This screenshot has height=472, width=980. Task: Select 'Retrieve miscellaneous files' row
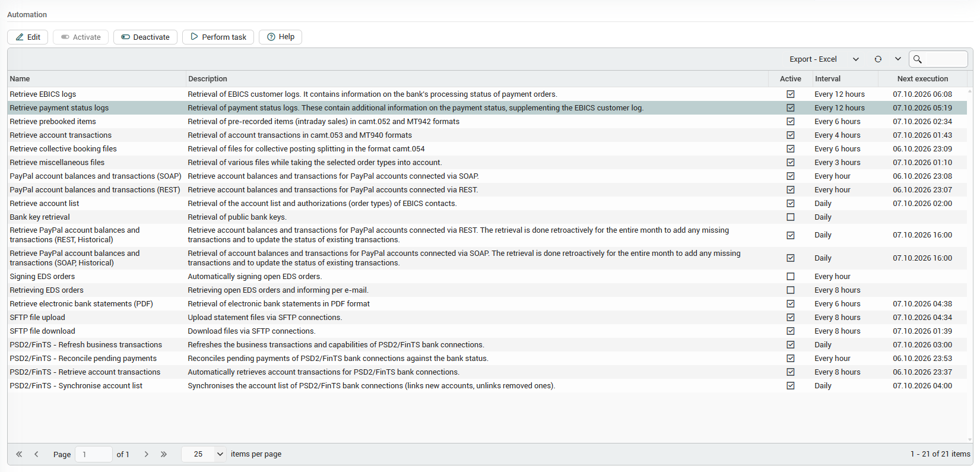(487, 162)
